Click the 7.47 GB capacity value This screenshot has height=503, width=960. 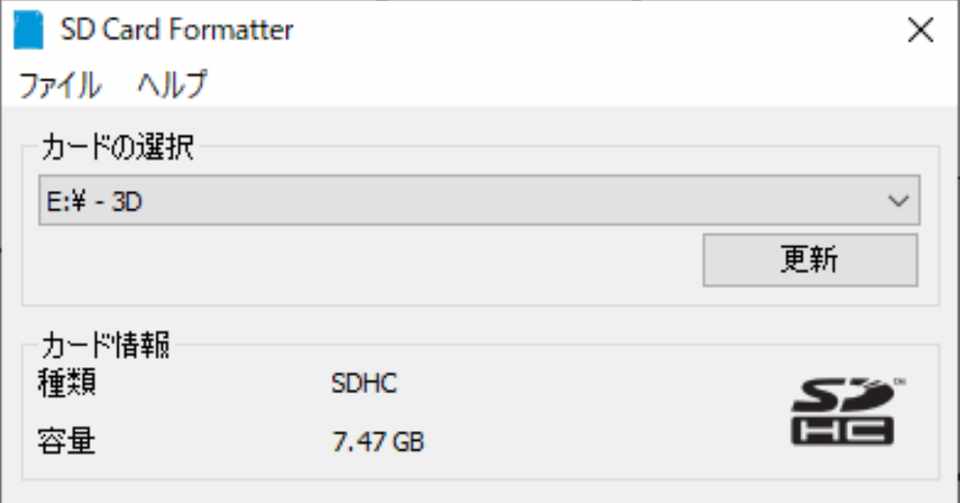(x=378, y=441)
